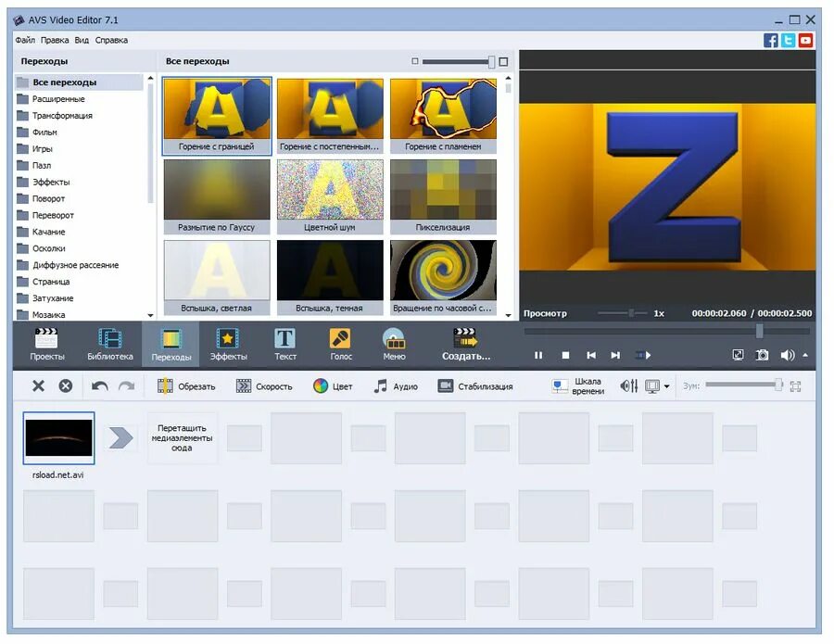Switch to Шкала времени view
This screenshot has width=834, height=644.
(577, 386)
